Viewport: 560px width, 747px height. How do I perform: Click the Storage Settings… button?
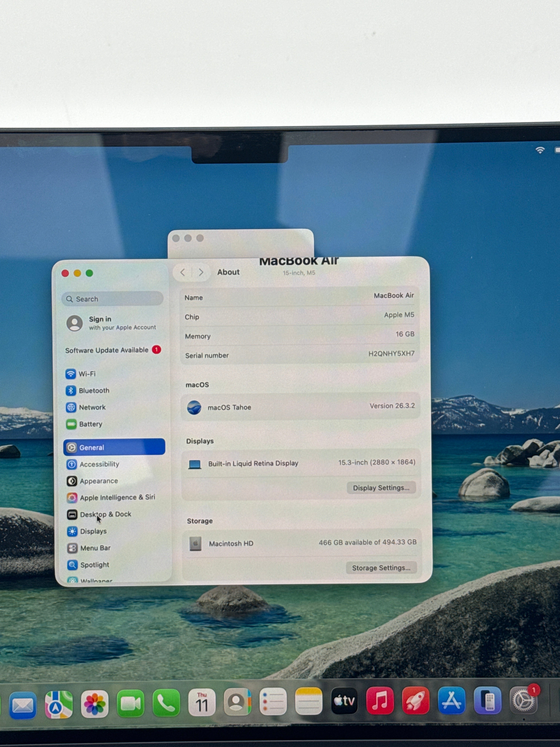point(381,568)
